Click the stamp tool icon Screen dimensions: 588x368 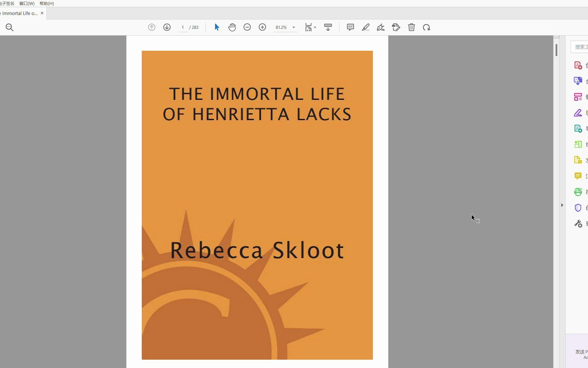tap(396, 27)
